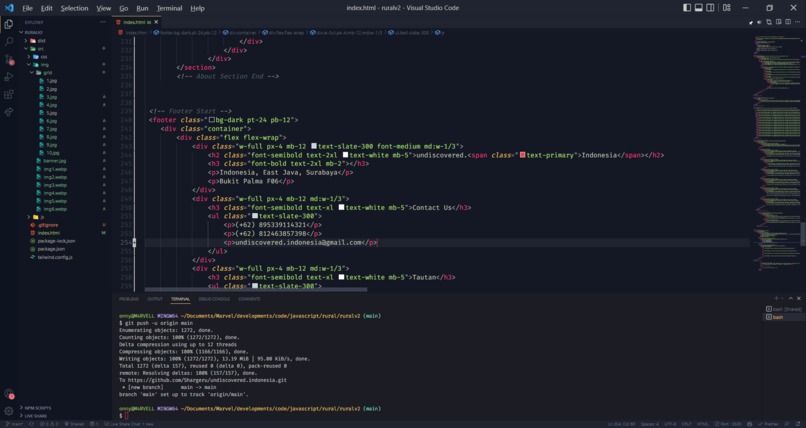The image size is (806, 428).
Task: Click the bg-dark color swatch on line 240
Action: click(212, 120)
